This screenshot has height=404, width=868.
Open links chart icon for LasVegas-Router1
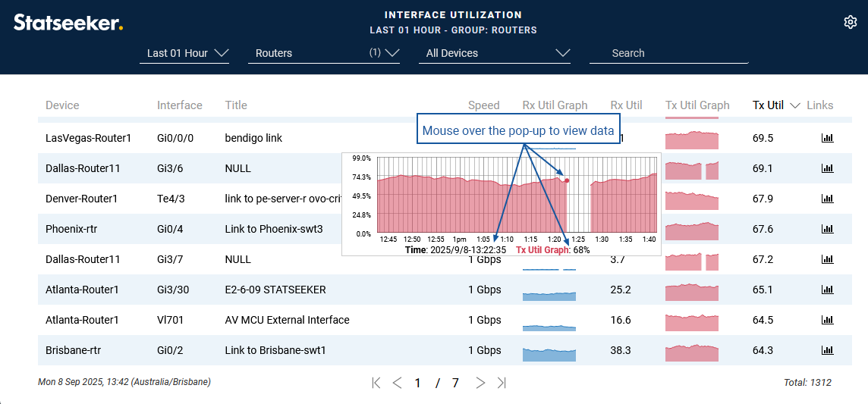tap(827, 138)
